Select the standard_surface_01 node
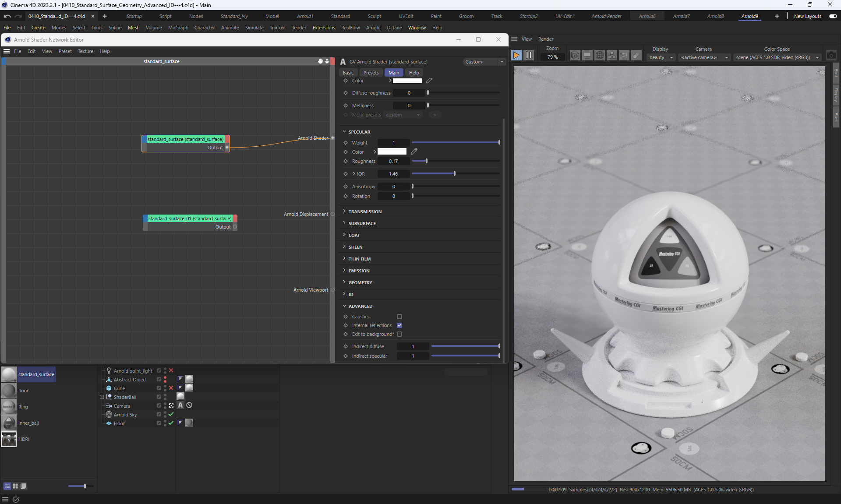 (x=190, y=219)
